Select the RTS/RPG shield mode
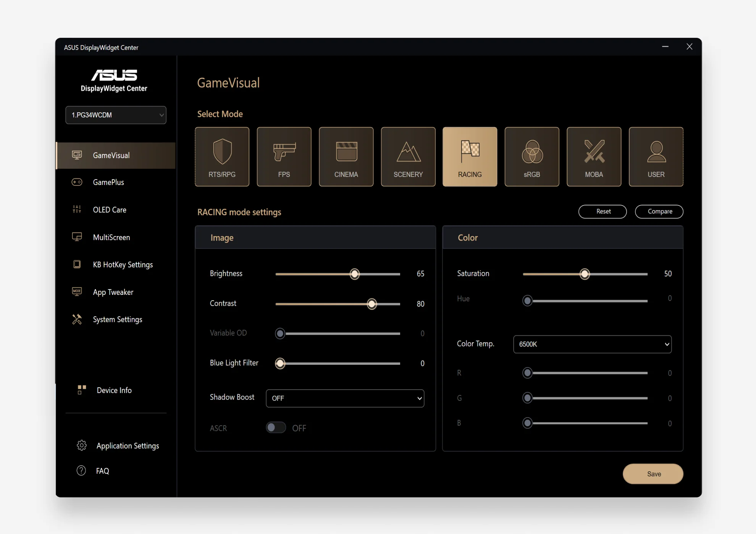 tap(222, 157)
